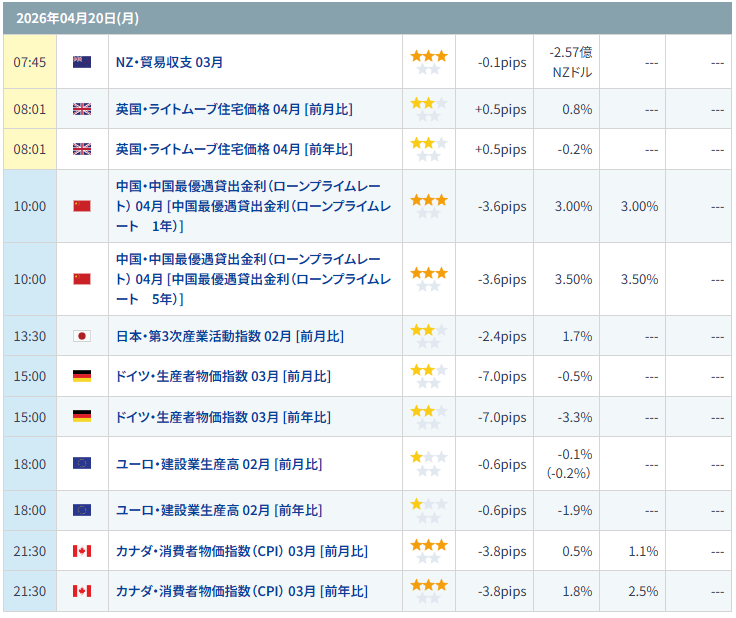This screenshot has width=736, height=618.
Task: Click the New Zealand flag icon
Action: (x=82, y=62)
